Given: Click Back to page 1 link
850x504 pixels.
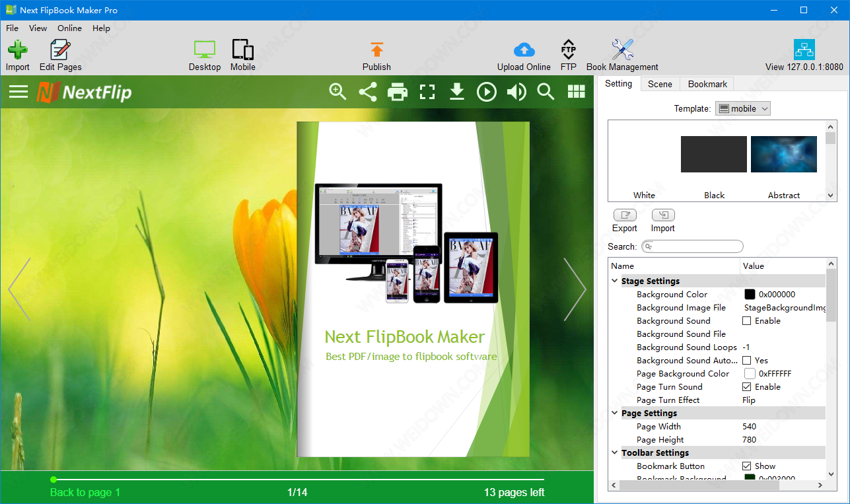Looking at the screenshot, I should pos(85,492).
